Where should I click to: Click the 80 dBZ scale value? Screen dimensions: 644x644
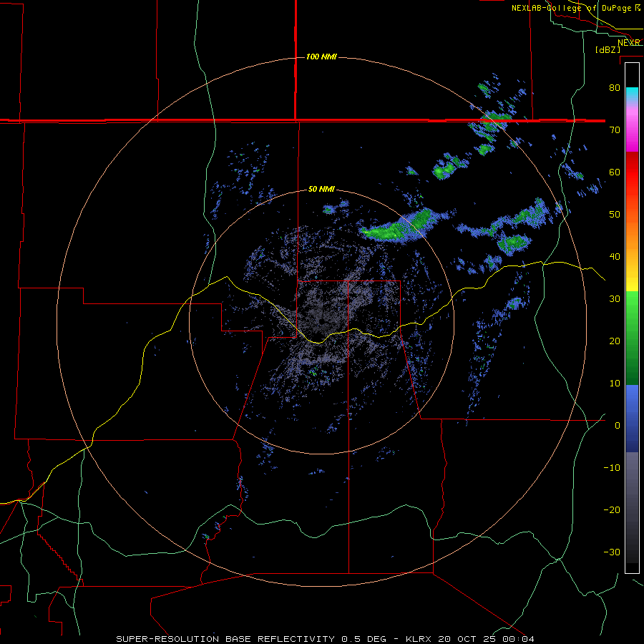click(x=614, y=87)
